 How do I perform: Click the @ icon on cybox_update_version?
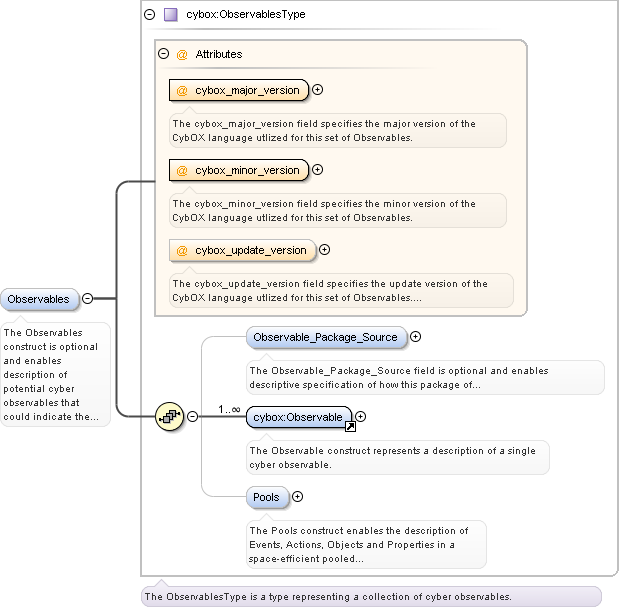click(182, 250)
